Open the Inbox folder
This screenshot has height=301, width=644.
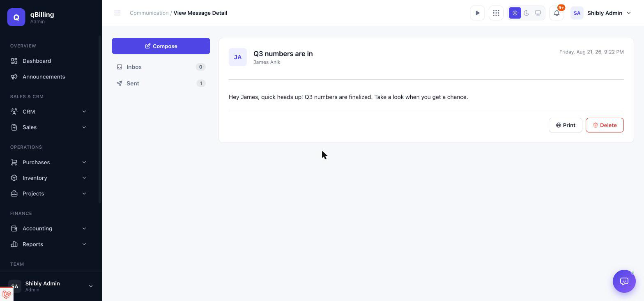(x=161, y=67)
